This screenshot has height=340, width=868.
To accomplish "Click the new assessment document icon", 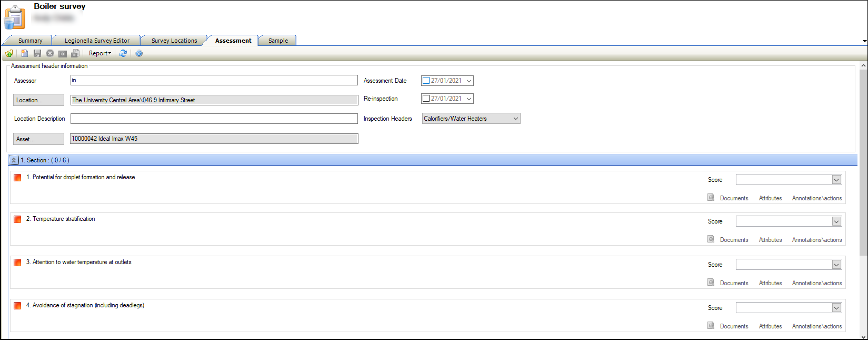I will pyautogui.click(x=25, y=53).
